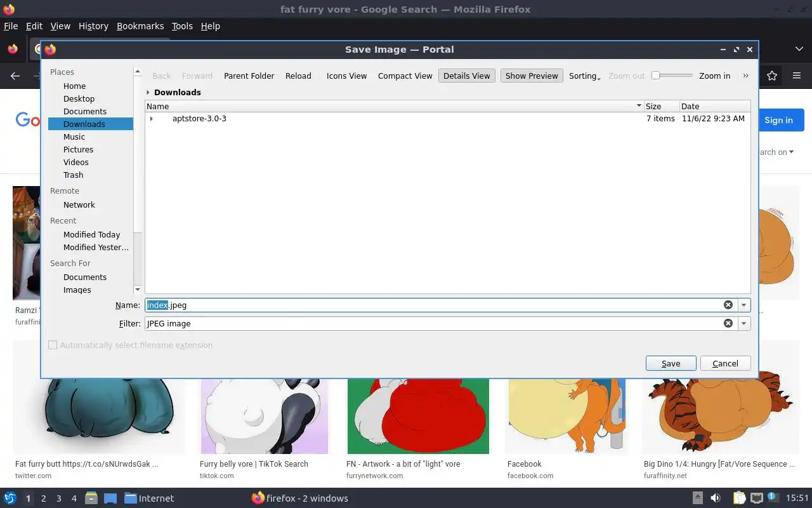Screen dimensions: 812x508
Task: Clear the Filter field with its X icon
Action: coord(728,323)
